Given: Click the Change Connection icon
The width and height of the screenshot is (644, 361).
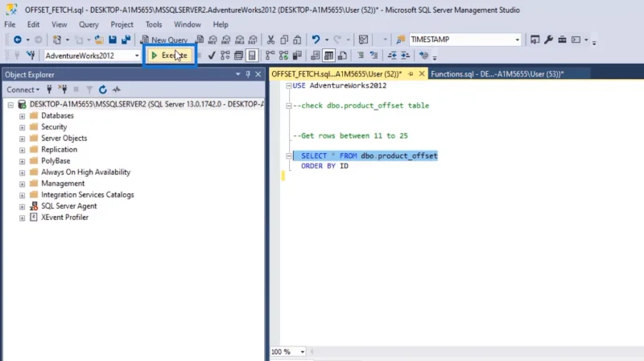Looking at the screenshot, I should pos(31,56).
